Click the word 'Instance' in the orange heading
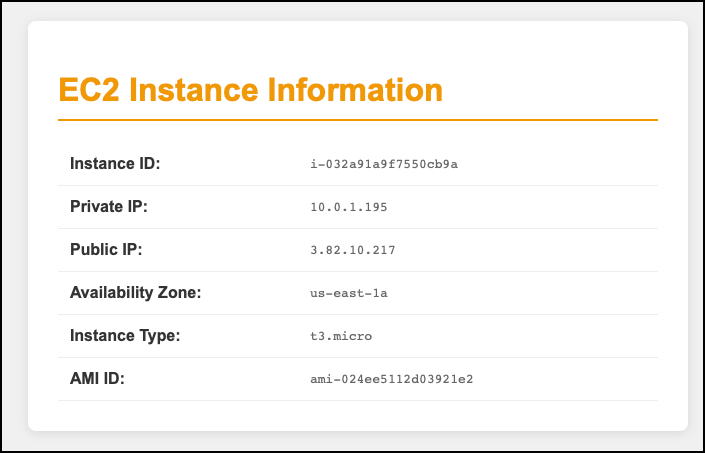 (187, 90)
